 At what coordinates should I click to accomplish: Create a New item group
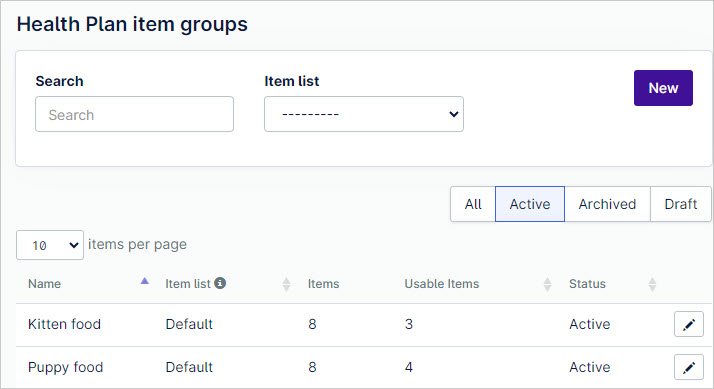pos(663,88)
